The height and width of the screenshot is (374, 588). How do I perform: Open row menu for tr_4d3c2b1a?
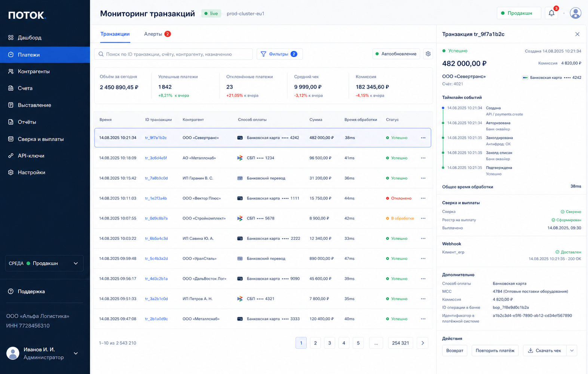[423, 279]
